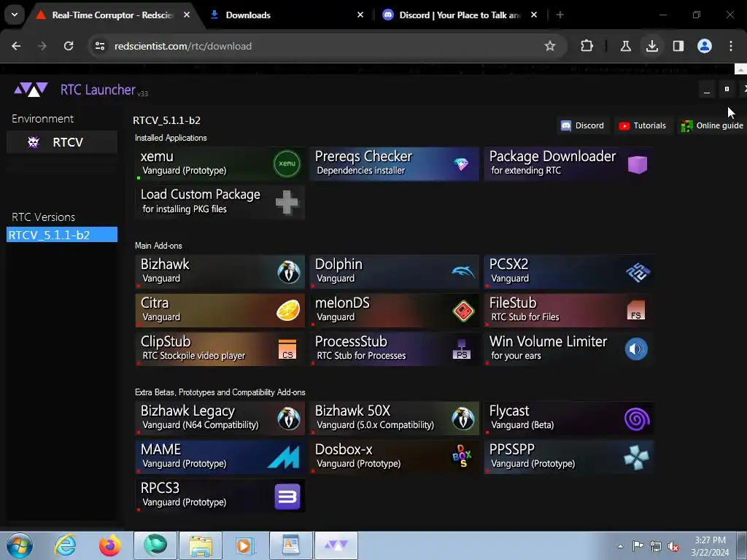Show hidden system tray icons arrow
747x560 pixels.
pyautogui.click(x=620, y=546)
